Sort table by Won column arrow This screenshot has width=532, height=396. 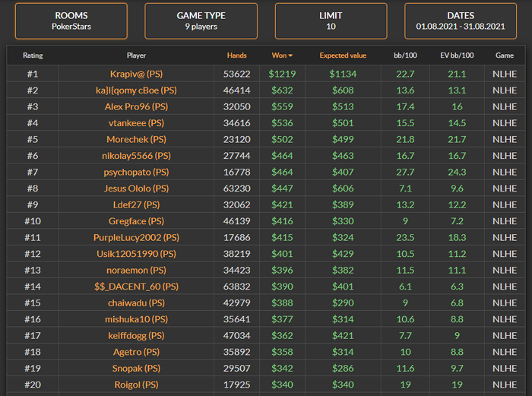pos(290,56)
